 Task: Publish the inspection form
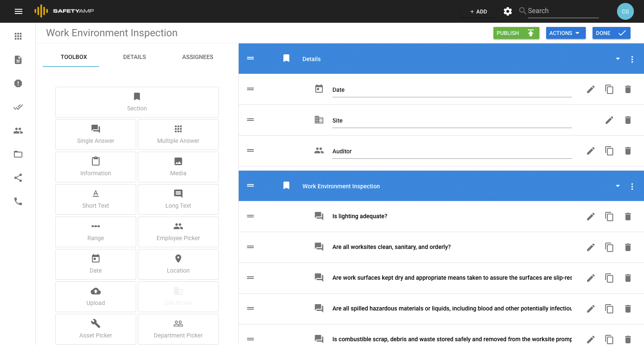coord(516,33)
